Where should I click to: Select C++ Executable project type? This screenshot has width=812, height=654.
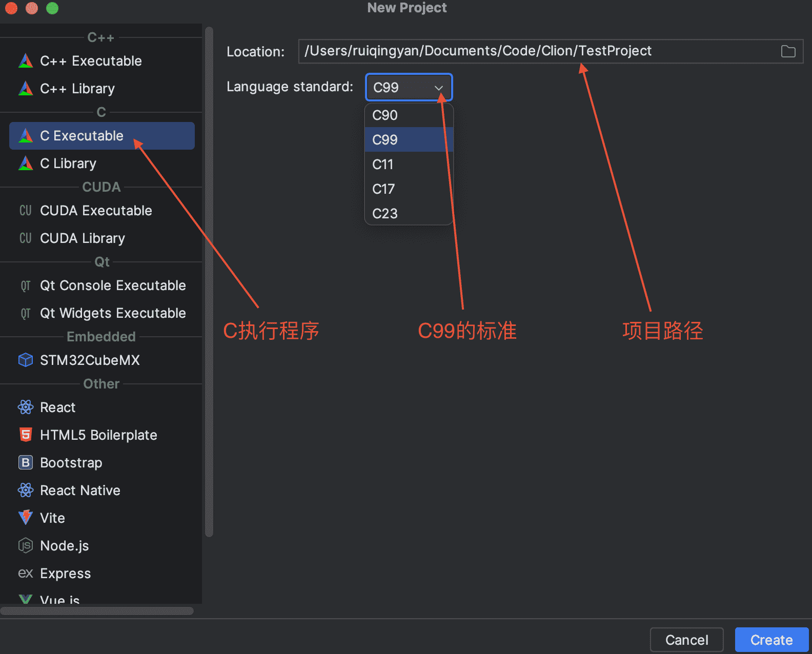click(102, 61)
